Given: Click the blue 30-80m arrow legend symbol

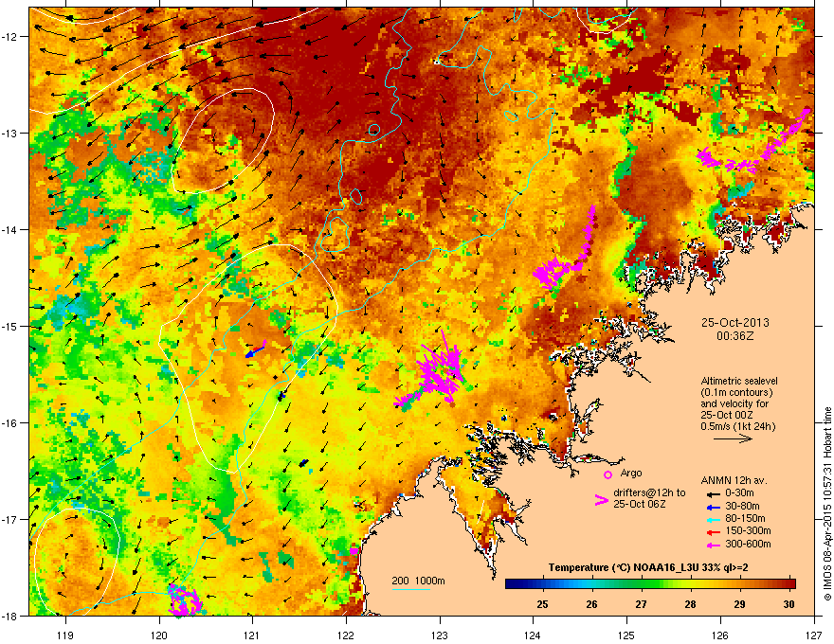Looking at the screenshot, I should click(714, 507).
